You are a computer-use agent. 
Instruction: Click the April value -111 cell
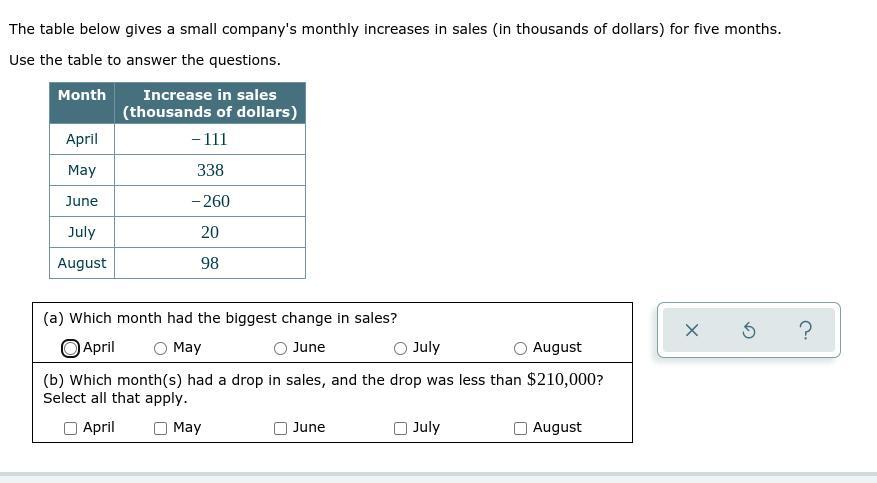click(210, 139)
